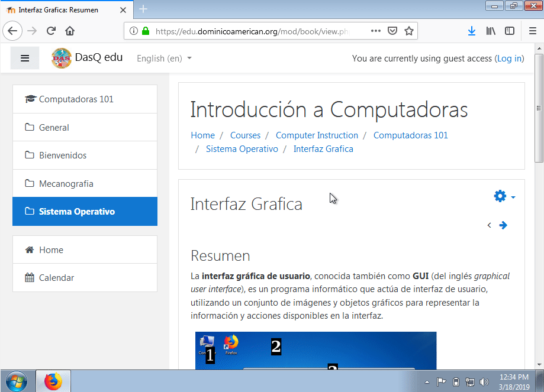This screenshot has height=392, width=544.
Task: Go to next chapter with blue arrow
Action: 503,225
